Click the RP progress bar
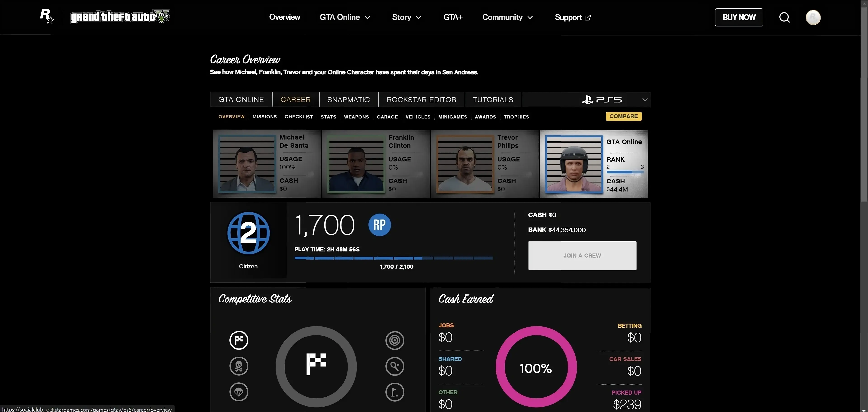868x412 pixels. click(x=393, y=258)
